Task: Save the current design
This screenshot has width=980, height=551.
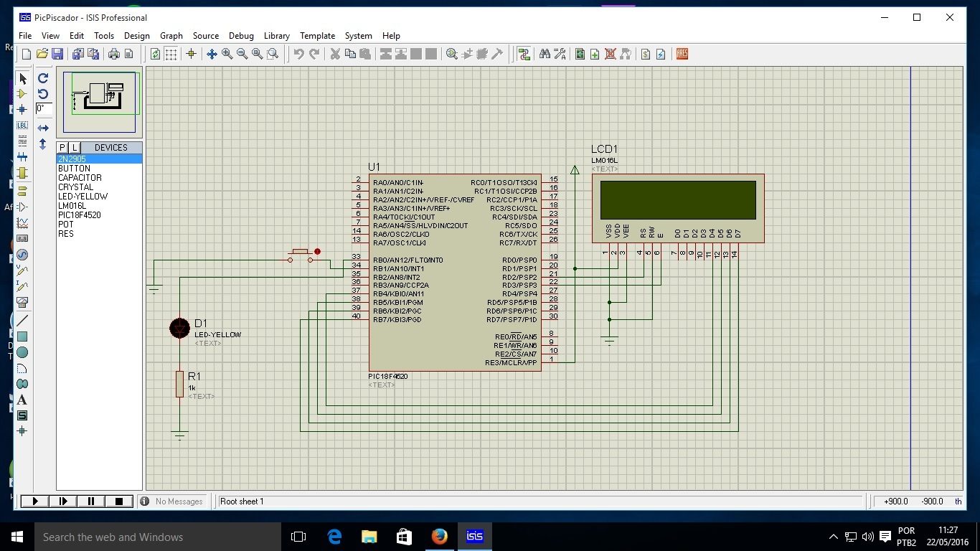Action: (57, 54)
